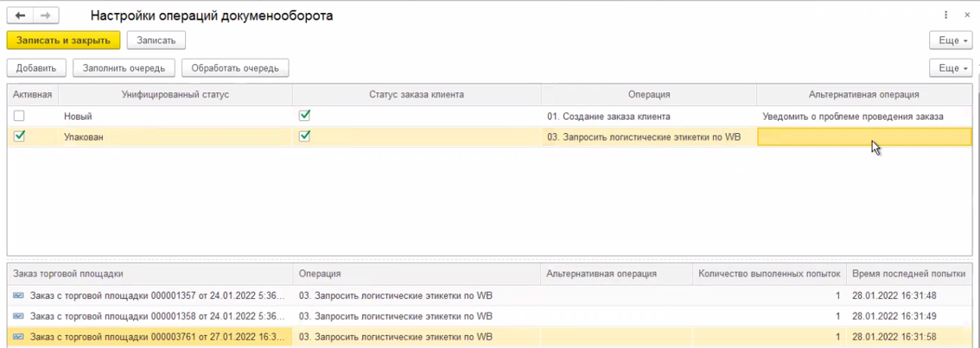The height and width of the screenshot is (348, 980).
Task: Click the back navigation arrow
Action: (x=20, y=16)
